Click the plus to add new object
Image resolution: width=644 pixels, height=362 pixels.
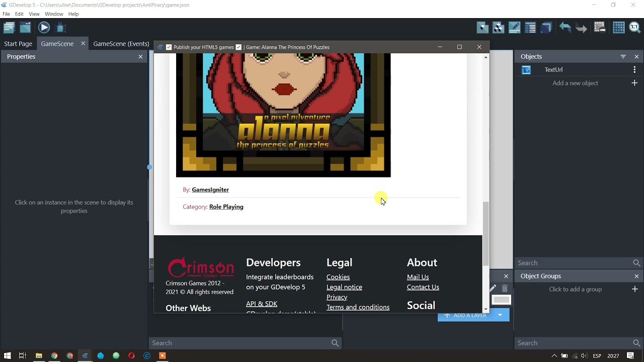pyautogui.click(x=634, y=83)
